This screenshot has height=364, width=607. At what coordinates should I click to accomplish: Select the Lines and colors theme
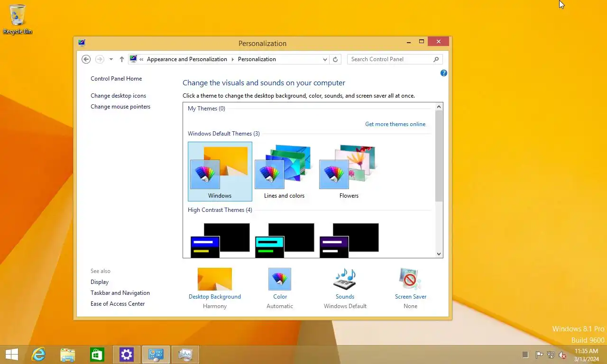285,172
